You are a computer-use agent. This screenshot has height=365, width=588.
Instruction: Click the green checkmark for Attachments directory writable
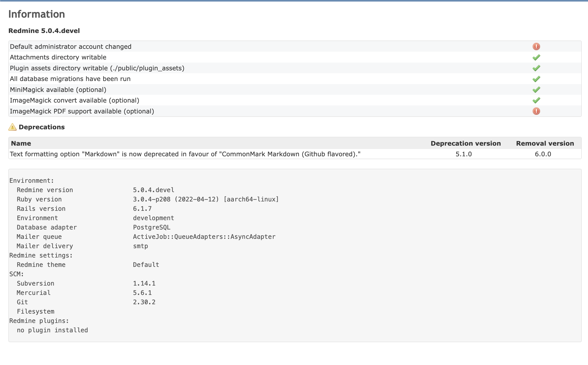536,57
